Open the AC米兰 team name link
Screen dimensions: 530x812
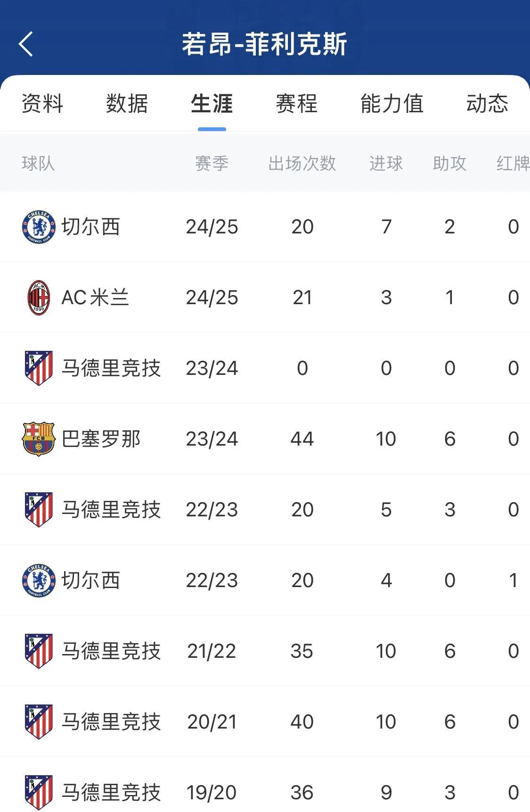[95, 298]
